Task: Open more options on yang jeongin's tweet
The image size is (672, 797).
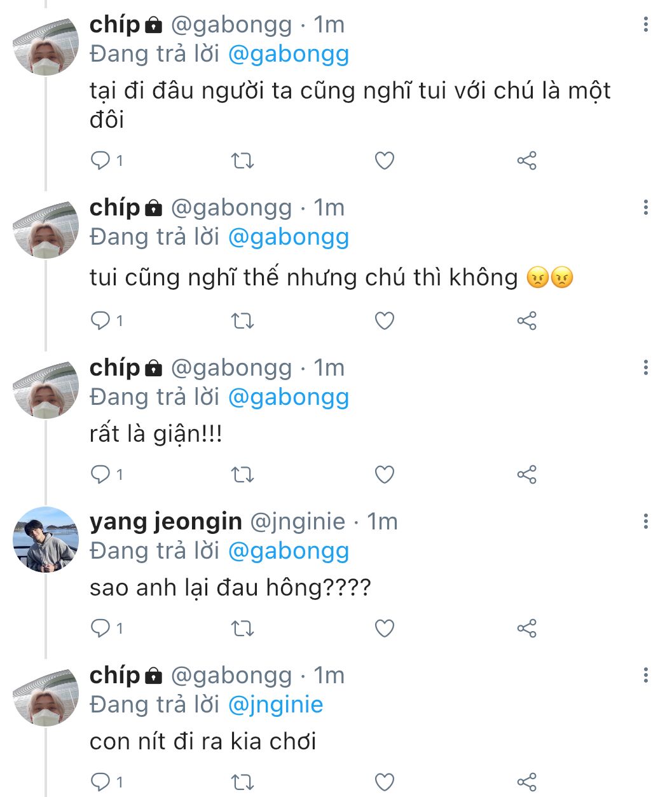Action: (646, 522)
